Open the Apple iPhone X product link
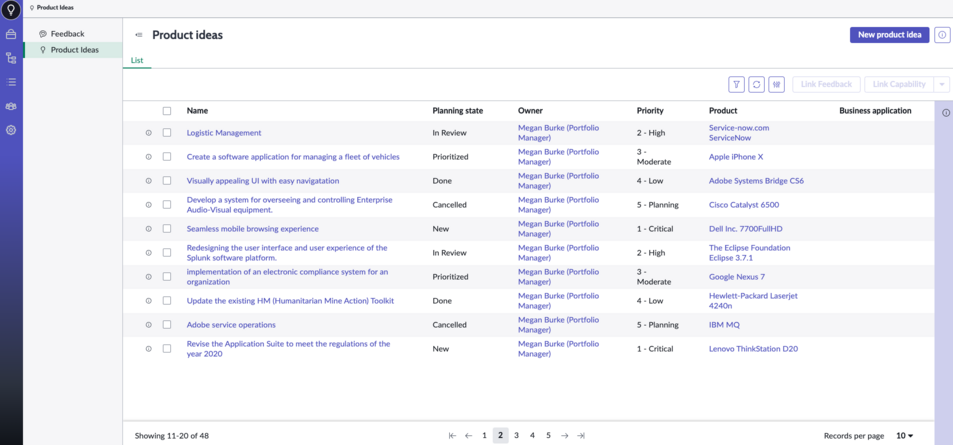 736,157
